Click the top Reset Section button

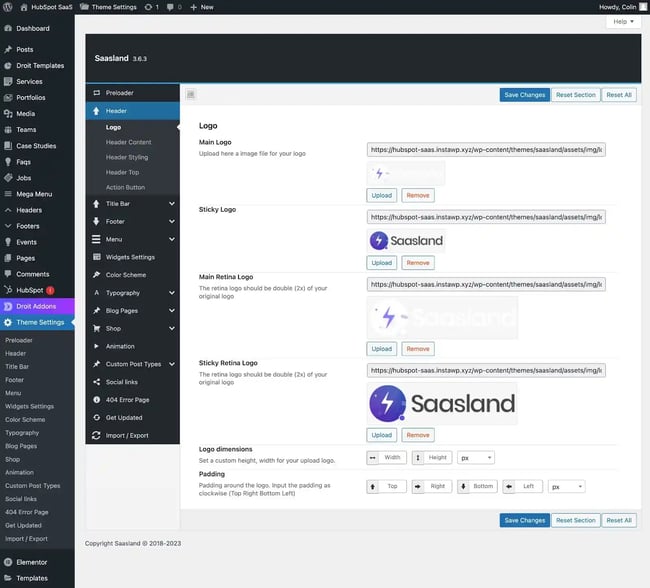click(575, 95)
